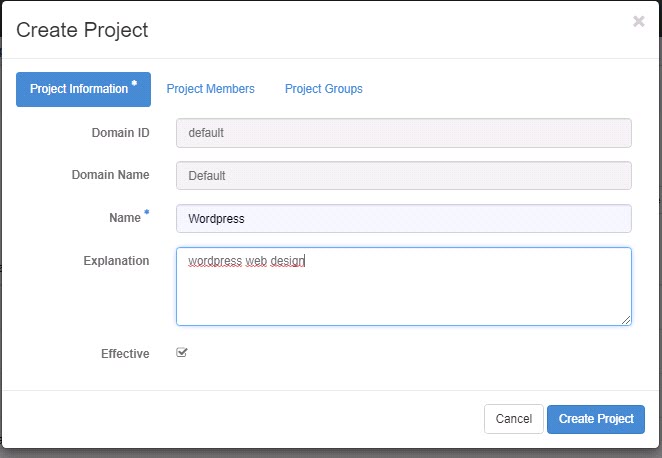Click the Create Project dialog title
662x458 pixels.
[82, 30]
